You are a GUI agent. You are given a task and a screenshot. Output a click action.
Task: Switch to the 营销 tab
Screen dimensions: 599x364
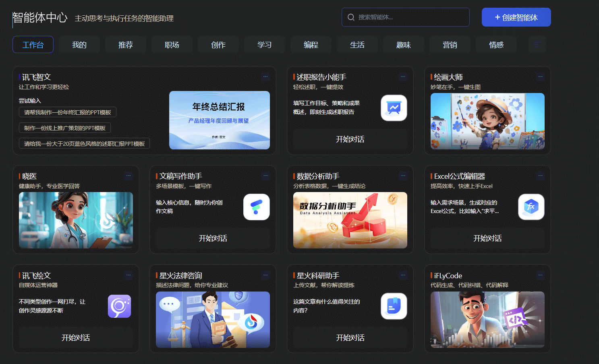tap(450, 45)
